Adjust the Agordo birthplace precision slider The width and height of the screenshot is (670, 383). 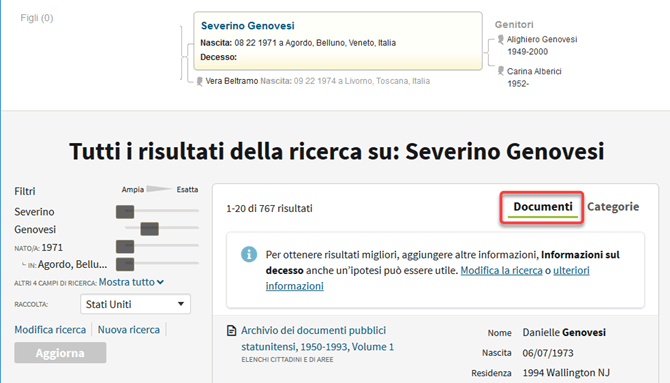coord(125,264)
